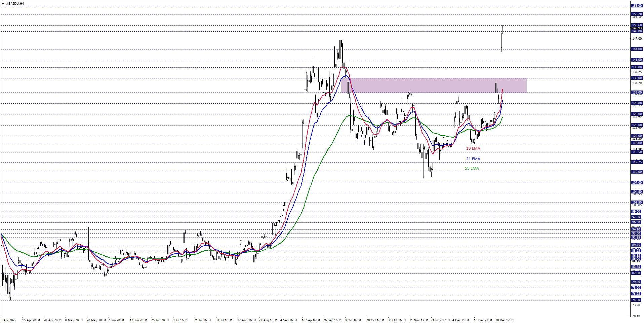
Task: Select the 144.00 price level tag
Action: (x=637, y=49)
